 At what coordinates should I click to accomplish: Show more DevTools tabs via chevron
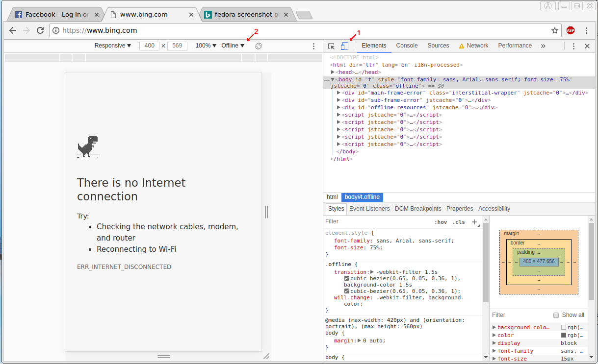tap(543, 46)
